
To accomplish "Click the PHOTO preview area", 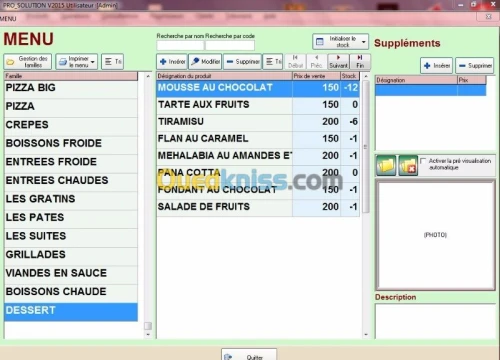I will 435,235.
